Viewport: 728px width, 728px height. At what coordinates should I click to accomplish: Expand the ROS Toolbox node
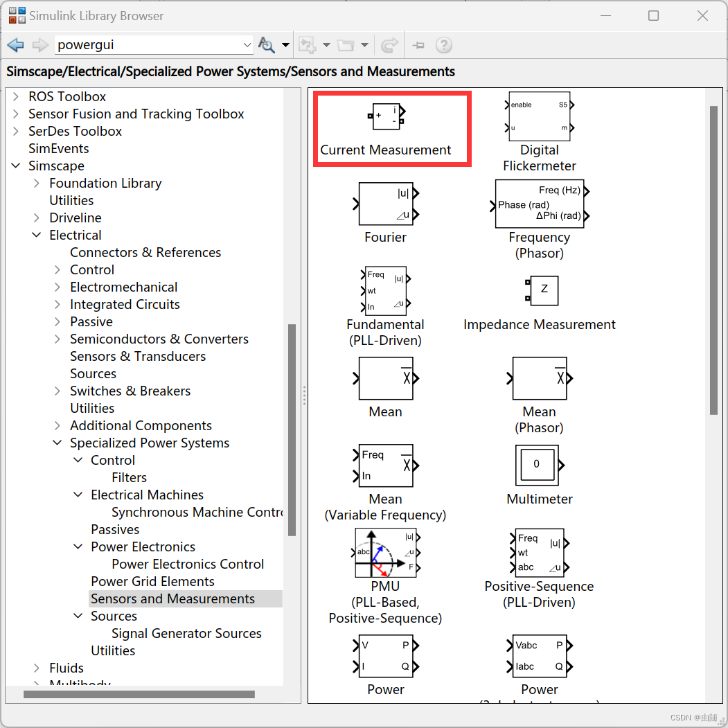pos(16,96)
